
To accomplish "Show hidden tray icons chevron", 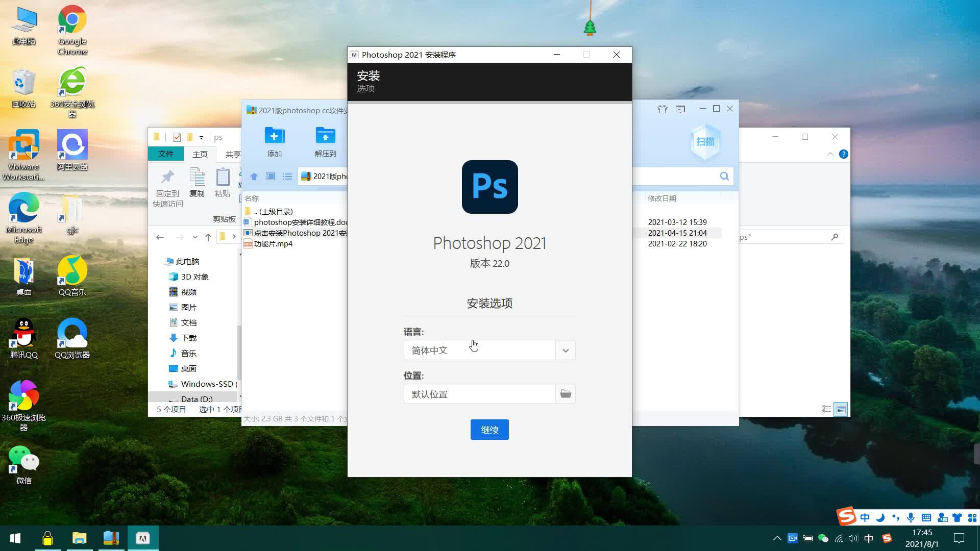I will coord(777,538).
